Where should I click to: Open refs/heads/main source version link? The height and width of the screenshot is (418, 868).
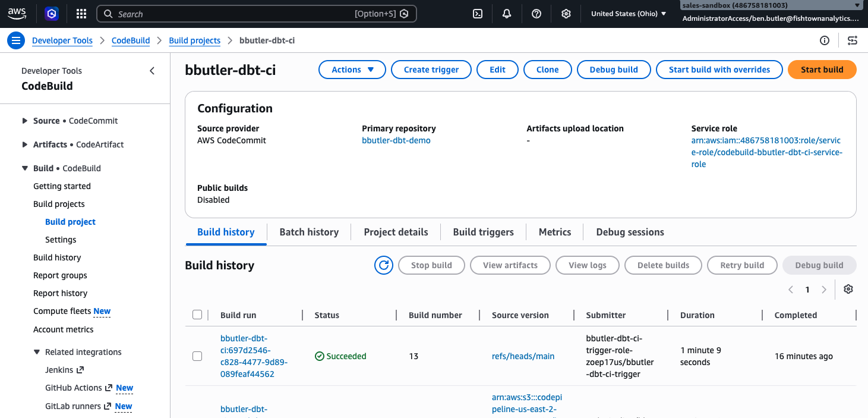523,356
